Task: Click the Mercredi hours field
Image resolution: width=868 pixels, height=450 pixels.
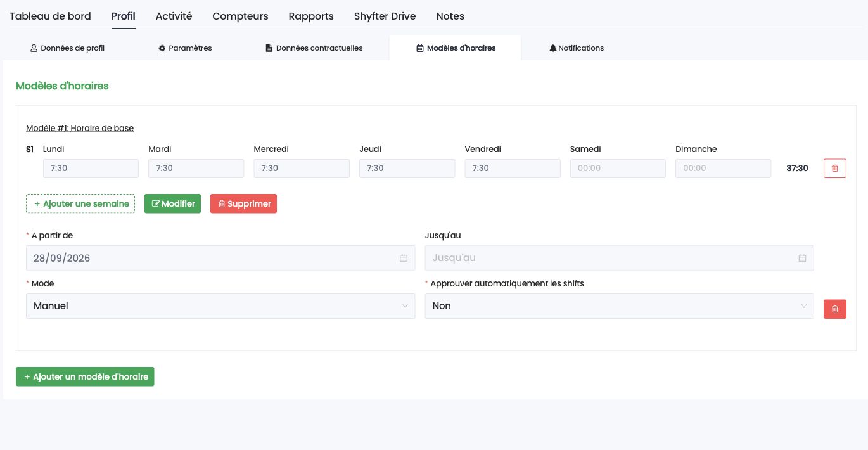Action: (x=302, y=169)
